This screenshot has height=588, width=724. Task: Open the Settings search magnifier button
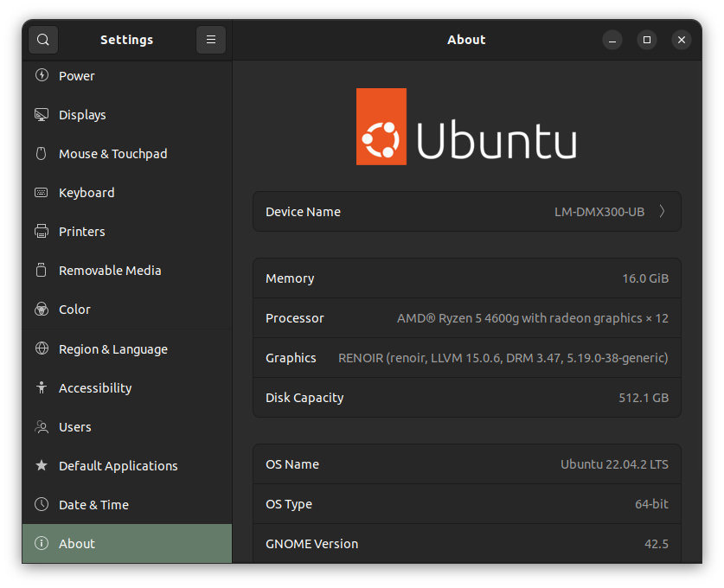[x=43, y=40]
